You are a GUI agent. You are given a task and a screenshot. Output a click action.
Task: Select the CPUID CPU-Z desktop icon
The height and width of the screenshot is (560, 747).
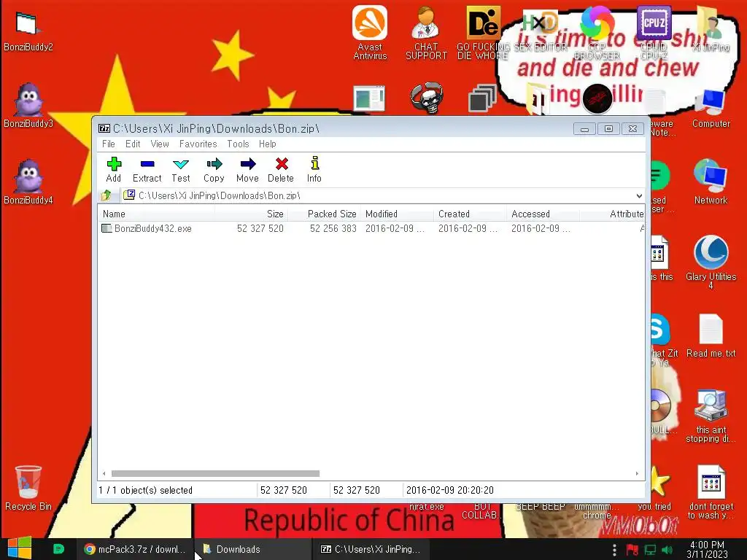click(654, 32)
